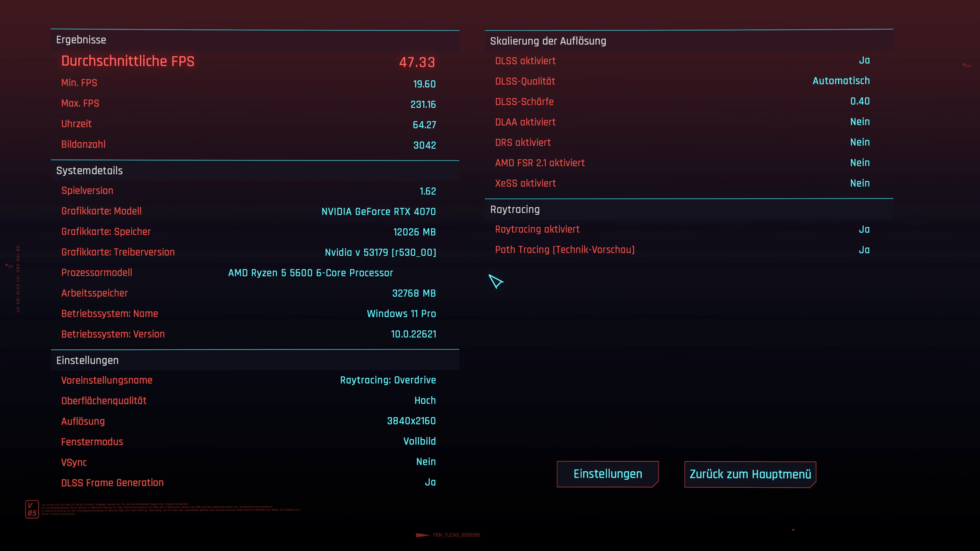The image size is (980, 551).
Task: Select the Skalierung der Auflösung header
Action: click(x=548, y=41)
